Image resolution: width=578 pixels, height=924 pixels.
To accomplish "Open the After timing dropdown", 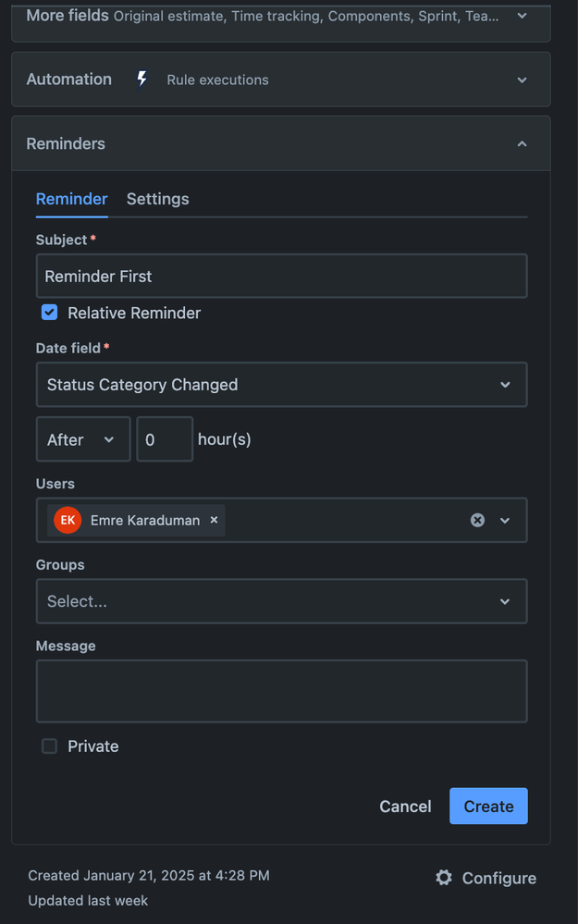I will pos(82,439).
